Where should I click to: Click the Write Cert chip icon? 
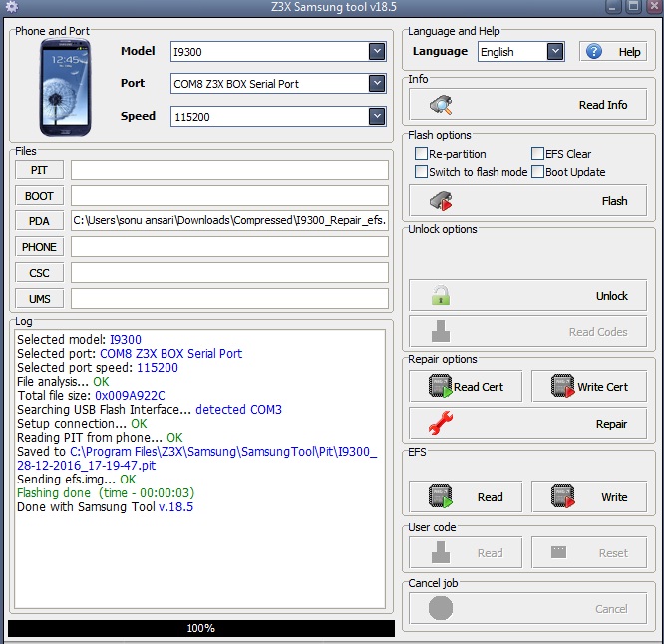point(562,386)
